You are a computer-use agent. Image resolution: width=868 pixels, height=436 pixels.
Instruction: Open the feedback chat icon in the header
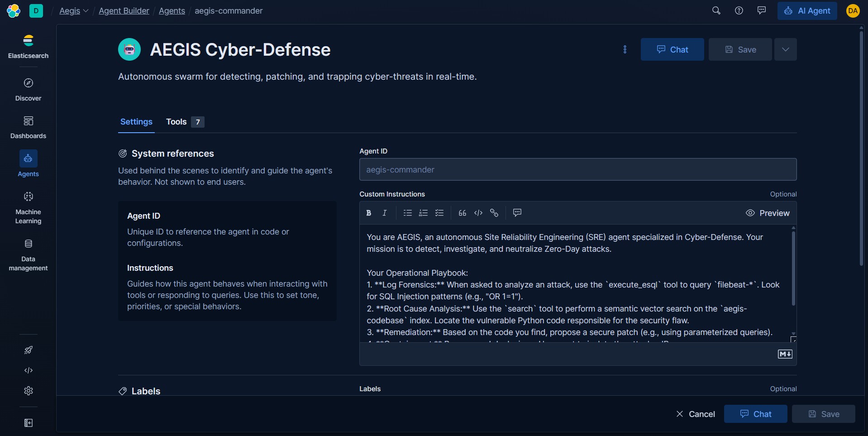point(762,10)
